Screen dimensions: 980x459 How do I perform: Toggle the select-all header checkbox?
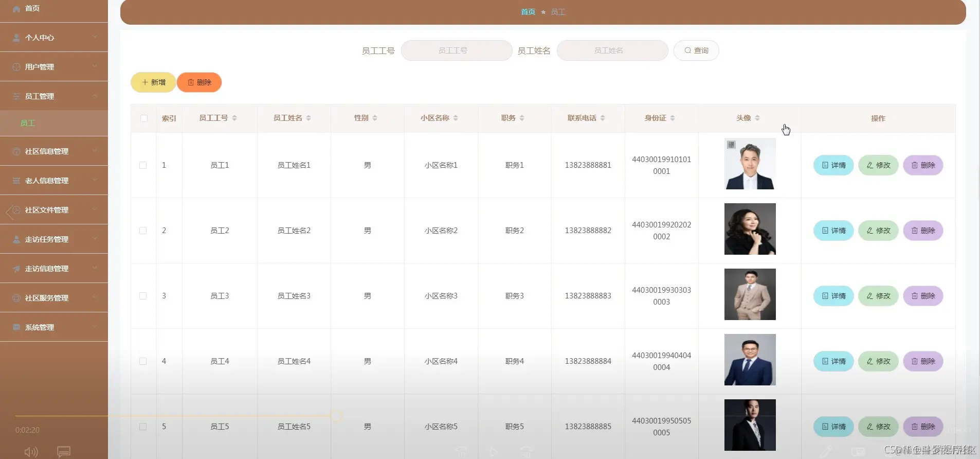144,118
